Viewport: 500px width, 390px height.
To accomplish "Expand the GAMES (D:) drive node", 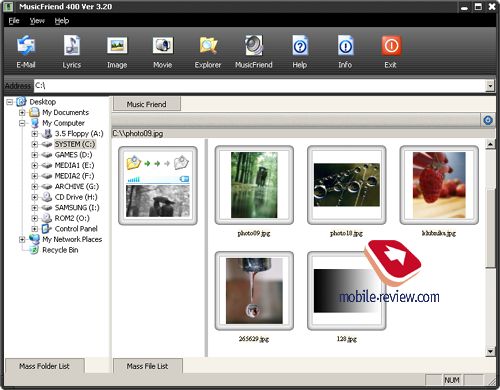I will [x=34, y=155].
